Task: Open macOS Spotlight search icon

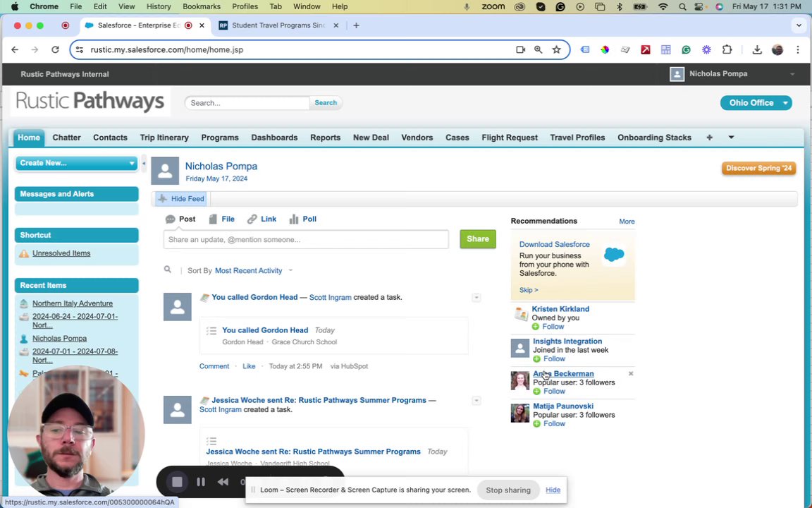Action: click(x=682, y=7)
